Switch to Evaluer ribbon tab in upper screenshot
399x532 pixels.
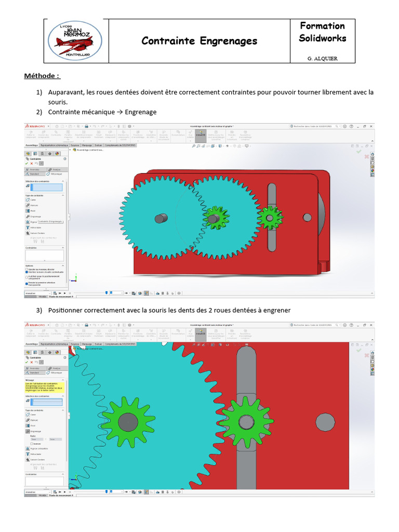pyautogui.click(x=98, y=145)
